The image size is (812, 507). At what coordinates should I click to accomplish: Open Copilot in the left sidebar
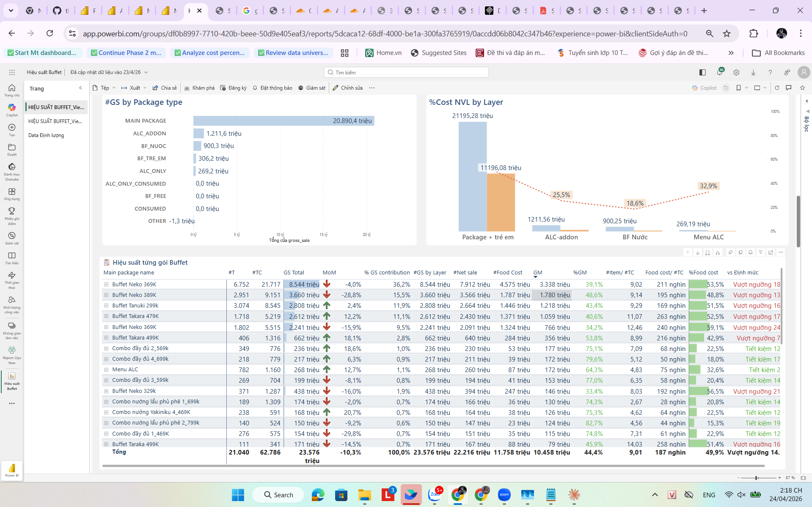tap(12, 110)
